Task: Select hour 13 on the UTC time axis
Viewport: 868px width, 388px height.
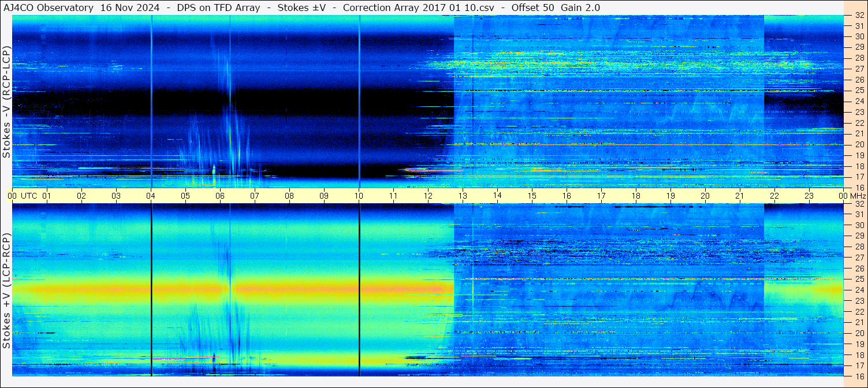Action: (x=463, y=196)
